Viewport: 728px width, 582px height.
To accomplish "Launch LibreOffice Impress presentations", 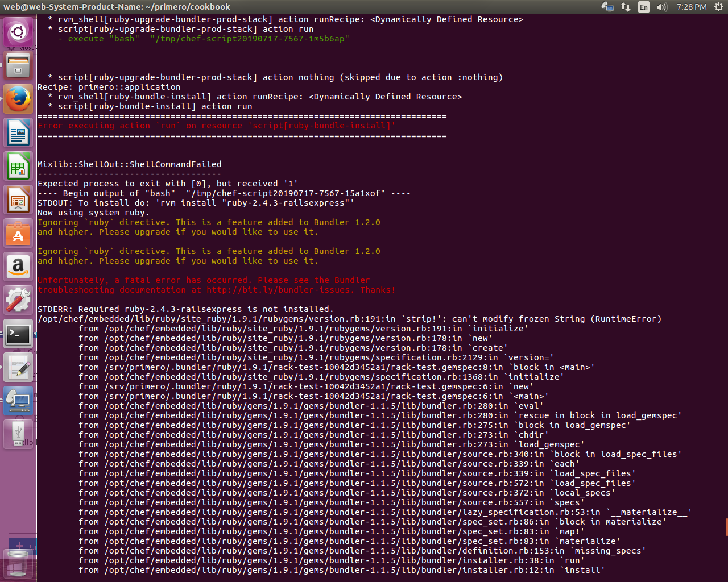I will click(x=18, y=200).
